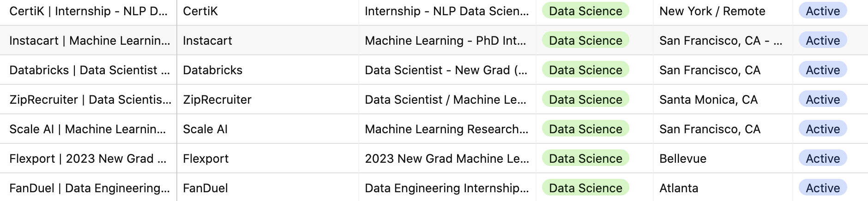Select the Instacart company cell
This screenshot has height=201, width=868.
pos(268,41)
